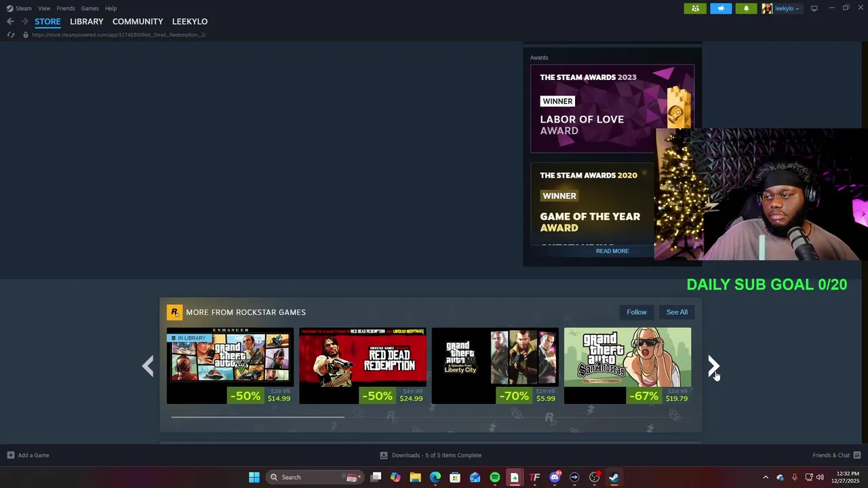Open volume control in system tray

pos(820,477)
